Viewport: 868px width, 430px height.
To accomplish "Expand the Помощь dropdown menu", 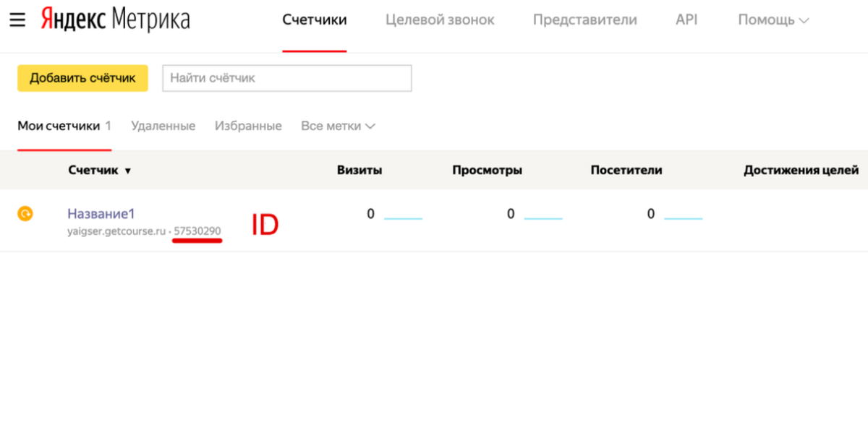I will point(773,20).
